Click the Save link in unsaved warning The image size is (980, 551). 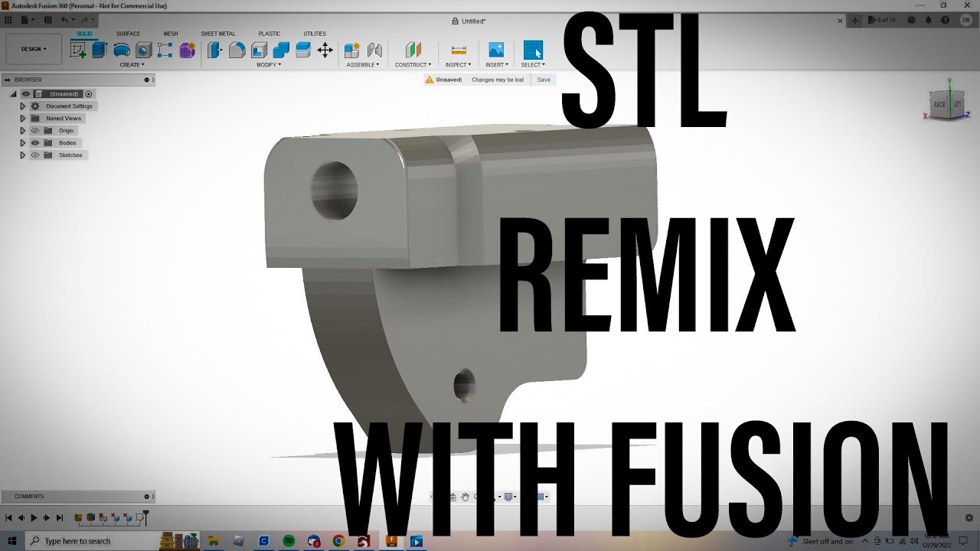click(544, 80)
